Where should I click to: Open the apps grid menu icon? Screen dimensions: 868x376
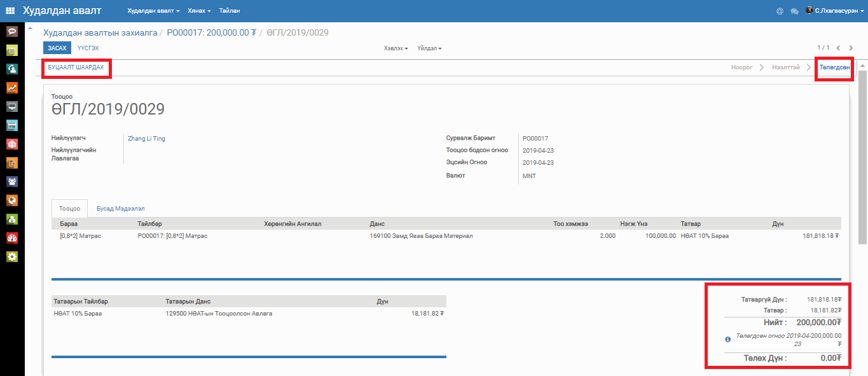(x=10, y=11)
